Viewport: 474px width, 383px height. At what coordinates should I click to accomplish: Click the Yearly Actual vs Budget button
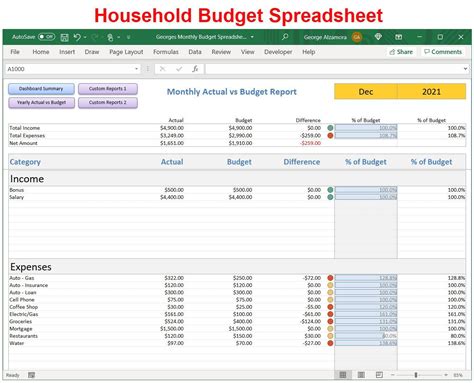point(41,103)
